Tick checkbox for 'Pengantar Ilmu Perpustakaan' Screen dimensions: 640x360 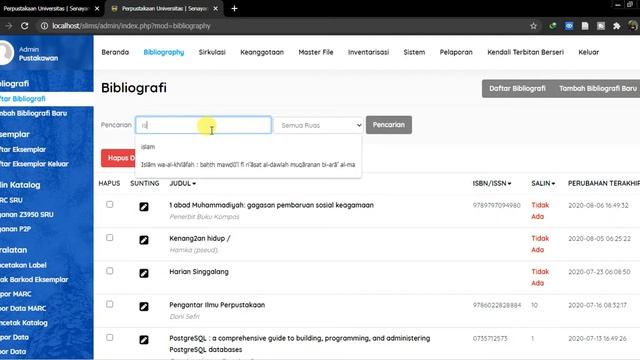coord(109,304)
